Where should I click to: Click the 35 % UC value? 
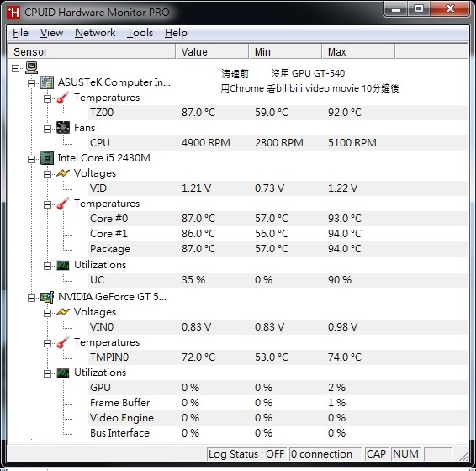193,280
